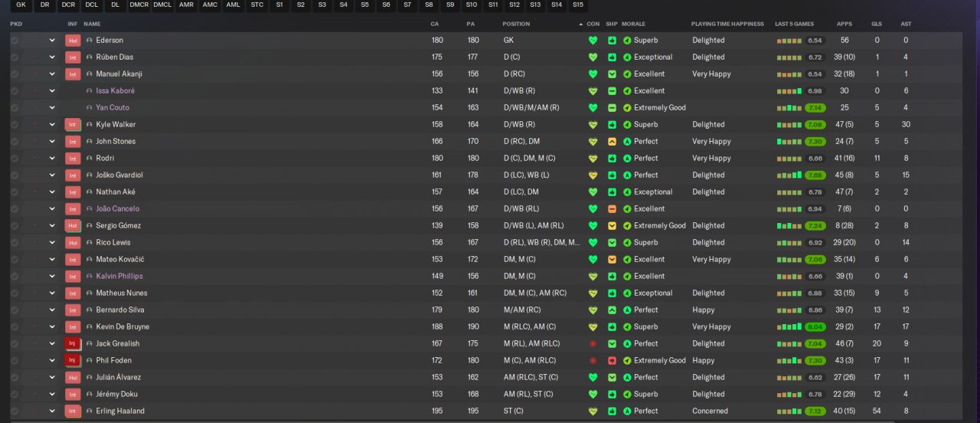This screenshot has height=423, width=980.
Task: Toggle picked checkmark for Rodri
Action: pyautogui.click(x=15, y=158)
